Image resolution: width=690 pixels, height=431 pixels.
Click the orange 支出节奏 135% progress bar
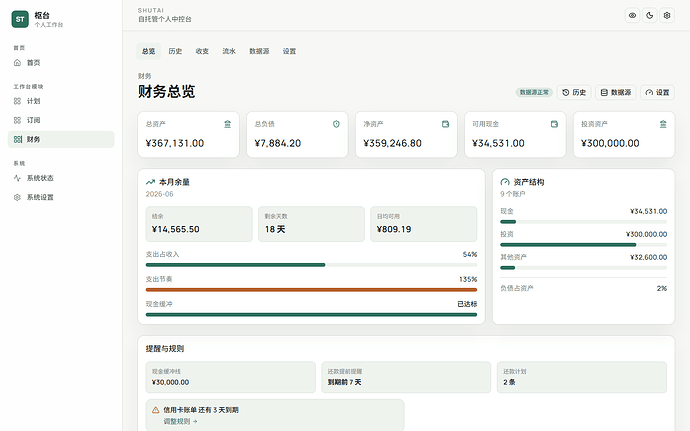311,290
